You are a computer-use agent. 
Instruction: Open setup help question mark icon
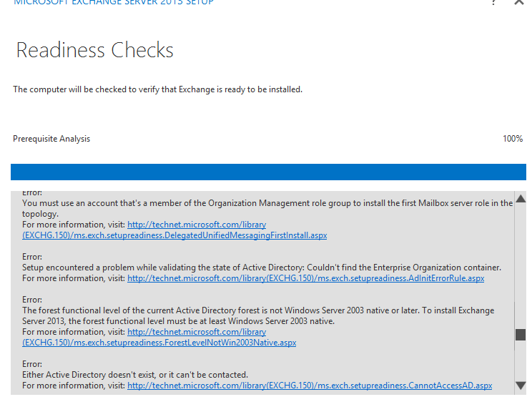(493, 2)
